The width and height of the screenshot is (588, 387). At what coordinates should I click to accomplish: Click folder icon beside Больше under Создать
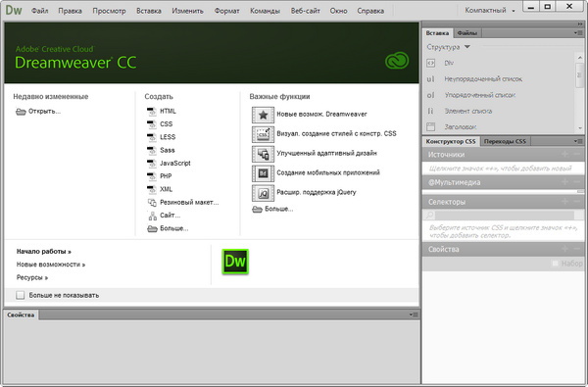(152, 228)
